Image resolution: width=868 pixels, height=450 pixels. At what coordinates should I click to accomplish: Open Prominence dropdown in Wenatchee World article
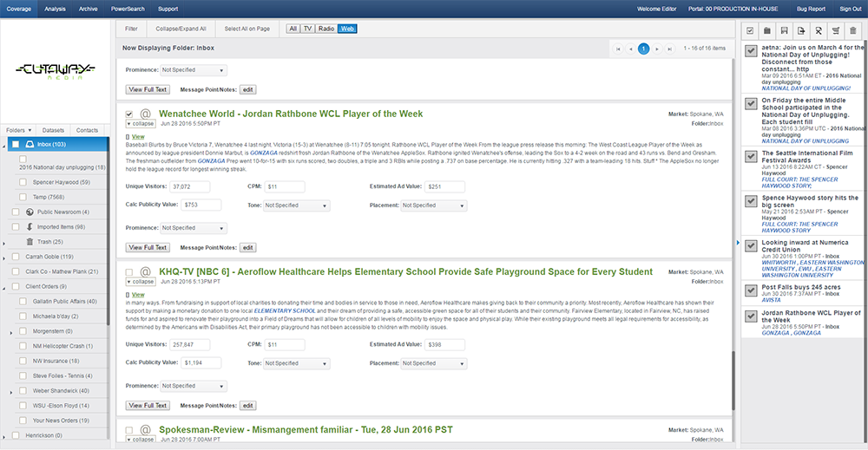[194, 228]
